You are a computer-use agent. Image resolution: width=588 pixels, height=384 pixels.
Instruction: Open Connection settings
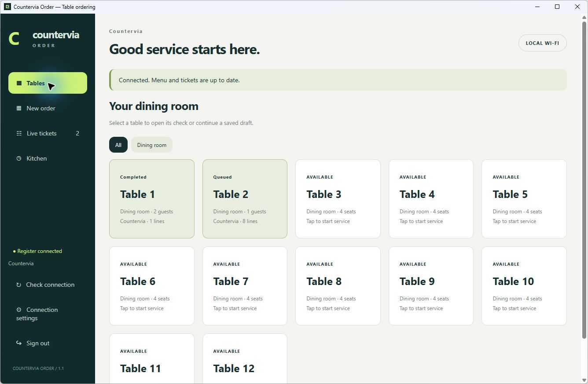pos(48,314)
